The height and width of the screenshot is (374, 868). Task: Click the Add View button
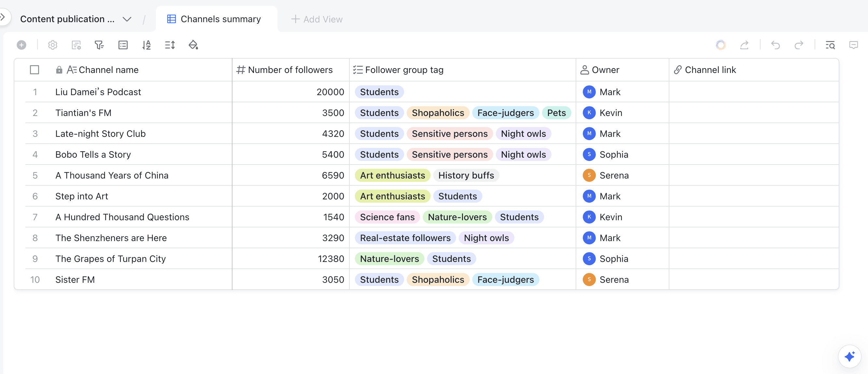[316, 19]
